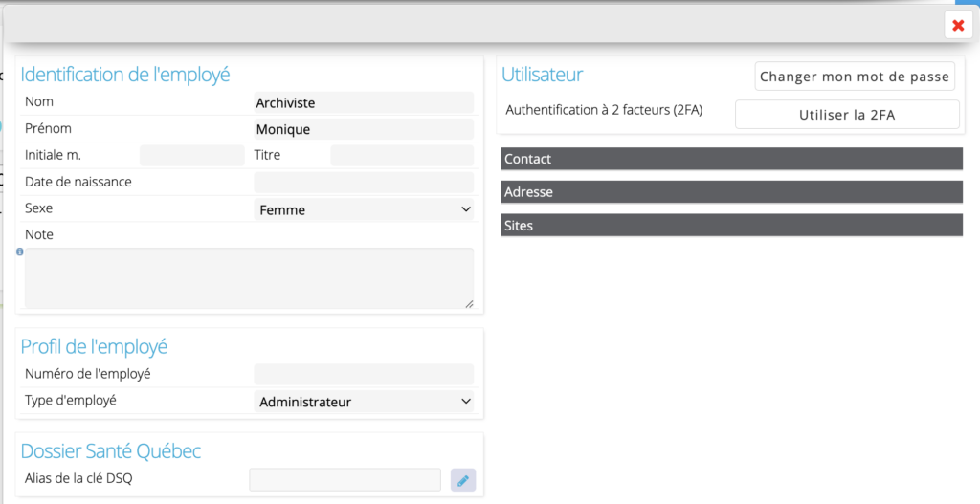980x504 pixels.
Task: Expand the Sites section
Action: (731, 225)
